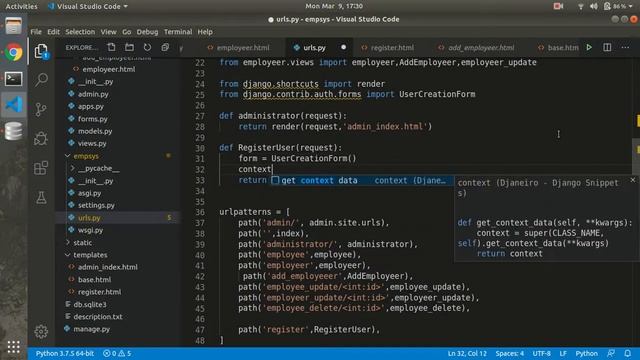Collapse all folders in Explorer
Screen dimensions: 640x360
click(x=165, y=47)
